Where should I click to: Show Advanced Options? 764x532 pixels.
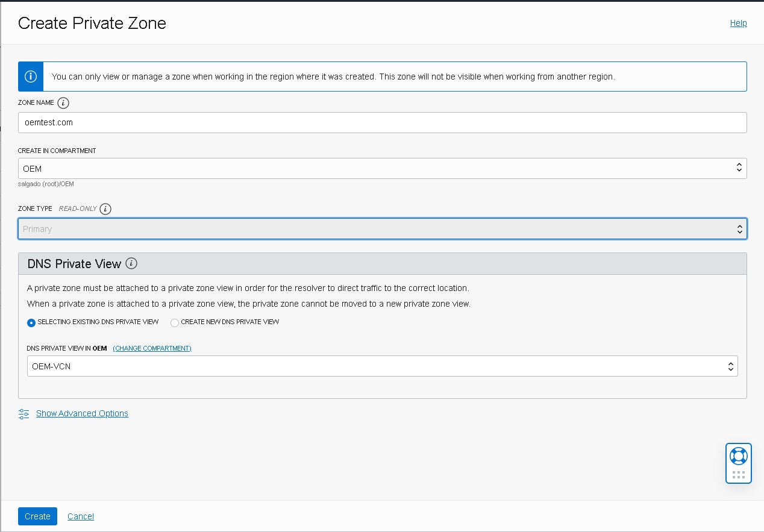(x=82, y=413)
